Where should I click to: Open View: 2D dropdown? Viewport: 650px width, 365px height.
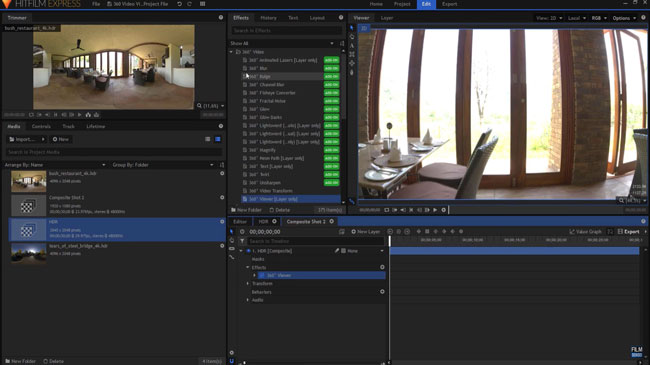pyautogui.click(x=549, y=18)
